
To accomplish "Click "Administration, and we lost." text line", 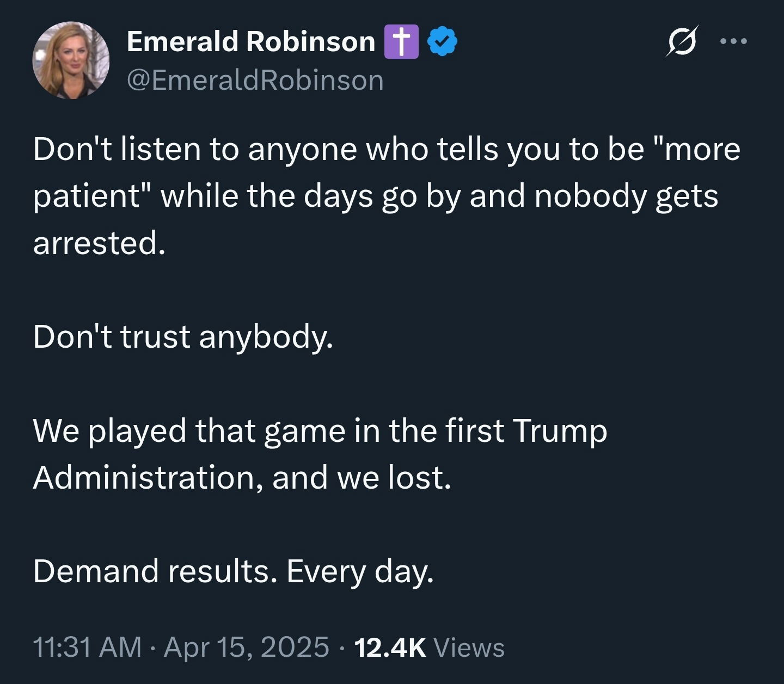I will click(242, 478).
